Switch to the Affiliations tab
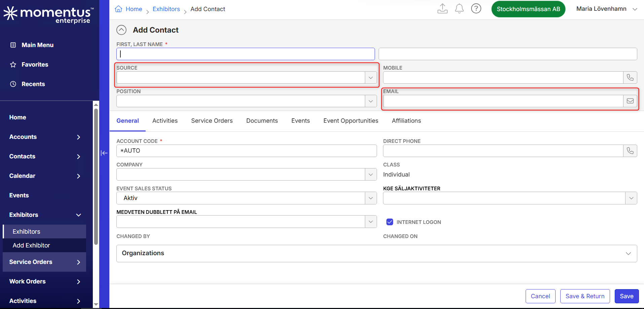This screenshot has height=309, width=644. tap(406, 121)
